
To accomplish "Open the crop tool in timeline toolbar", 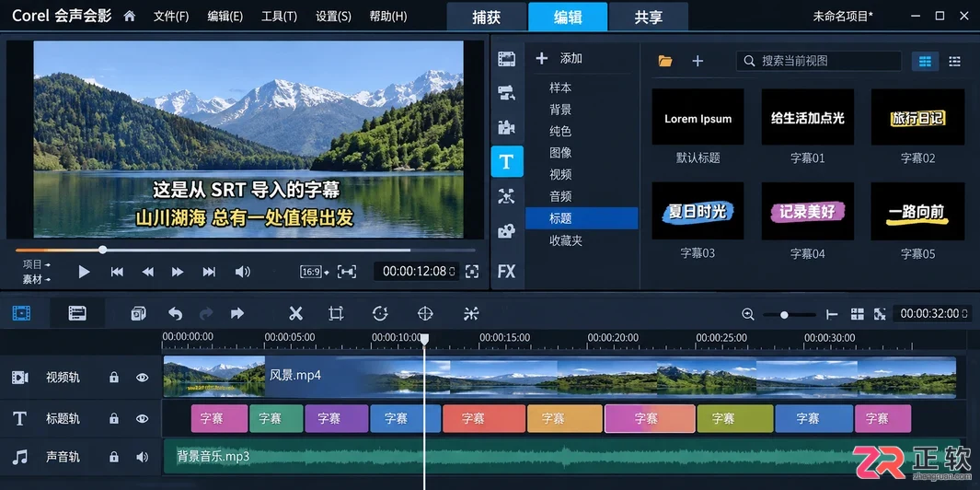I will click(336, 313).
